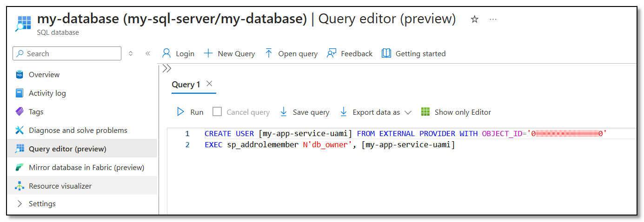
Task: Click the New Query button label
Action: point(236,54)
